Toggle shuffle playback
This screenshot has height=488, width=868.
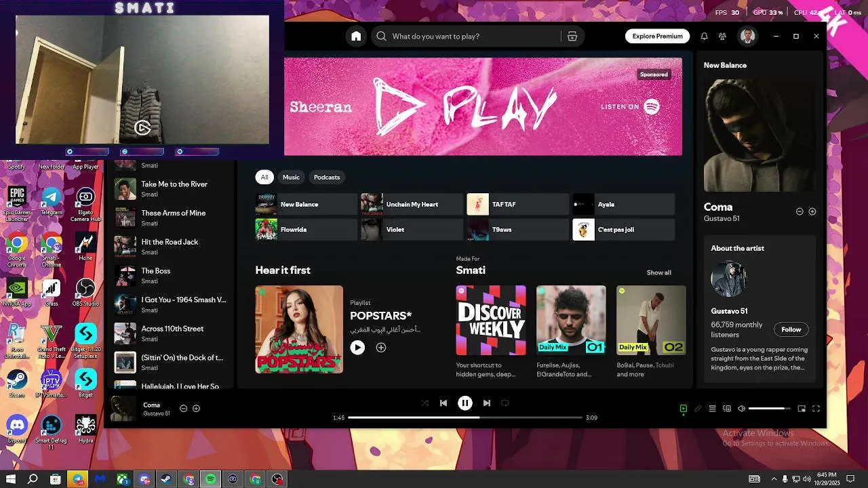click(425, 403)
